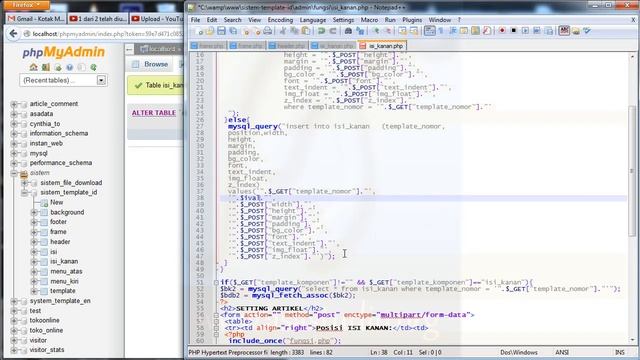Click phpMyAdmin reload navigation green icon
640x360 pixels.
[x=93, y=67]
